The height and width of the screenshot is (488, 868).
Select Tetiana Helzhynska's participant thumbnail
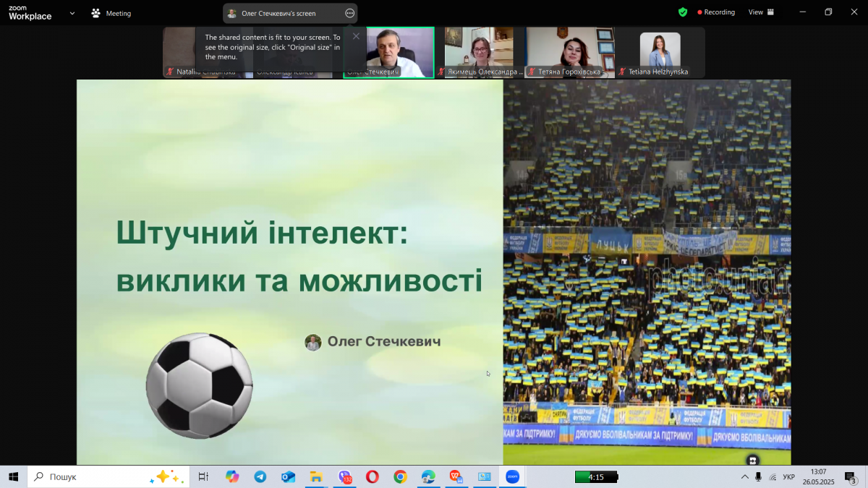pyautogui.click(x=660, y=52)
